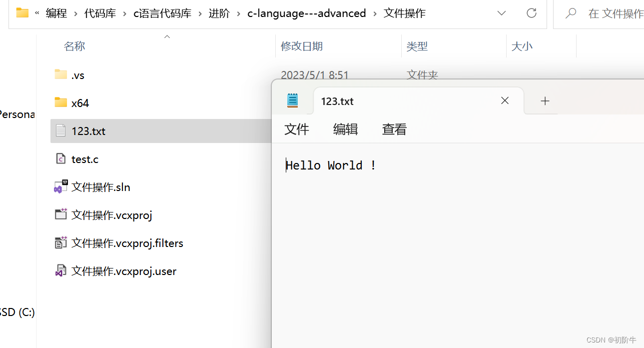Select the 123.txt file name in Explorer
Screen dimensions: 644x348
88,131
